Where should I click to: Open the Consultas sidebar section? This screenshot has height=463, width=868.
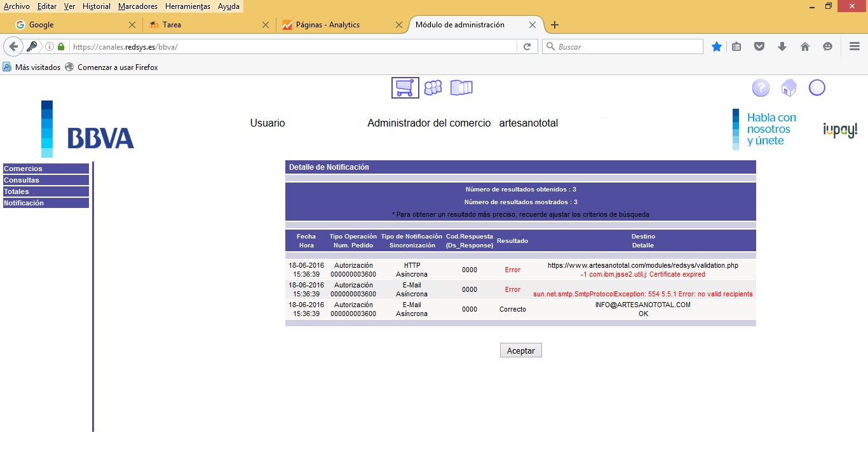46,180
